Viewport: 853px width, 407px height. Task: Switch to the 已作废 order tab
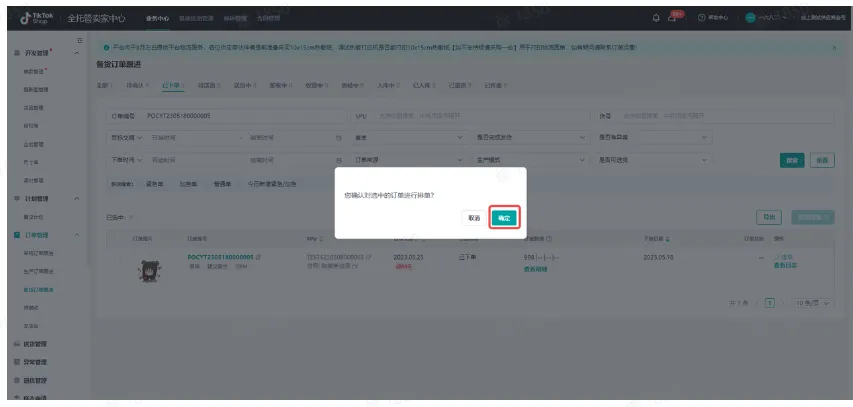(496, 85)
